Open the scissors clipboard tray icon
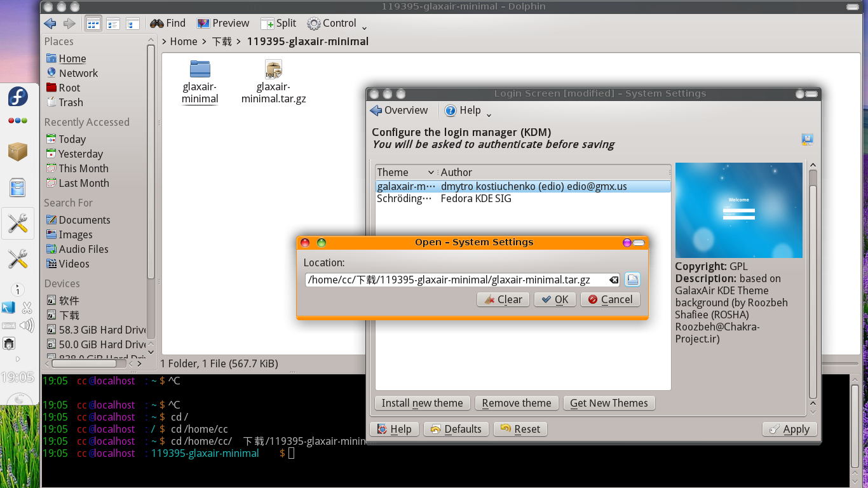Screen dimensions: 868x488 tap(27, 308)
